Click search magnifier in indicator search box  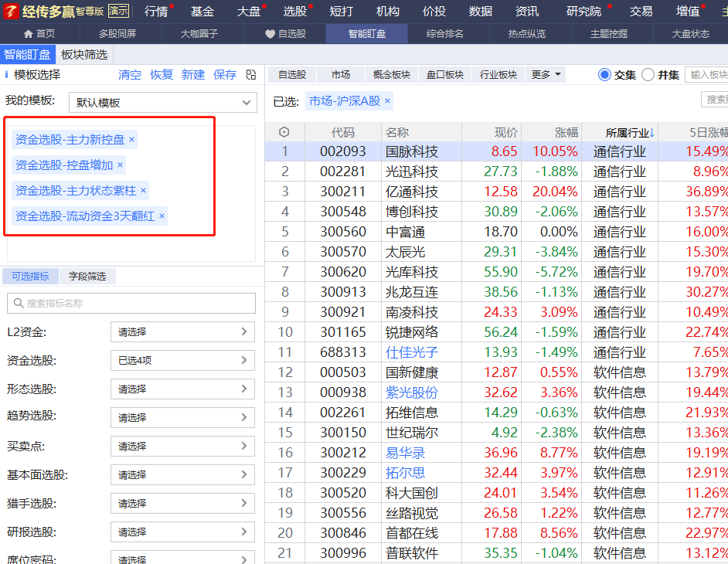click(19, 303)
